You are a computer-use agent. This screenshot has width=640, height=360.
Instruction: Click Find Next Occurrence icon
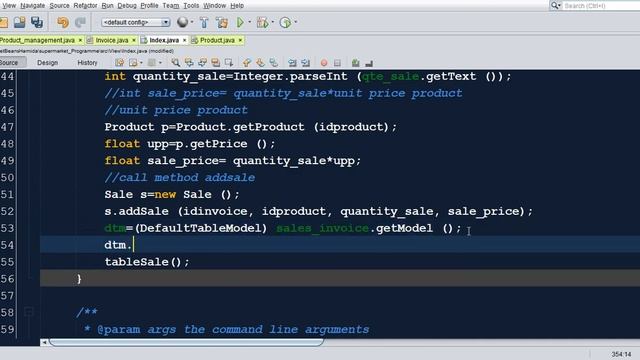tap(202, 63)
